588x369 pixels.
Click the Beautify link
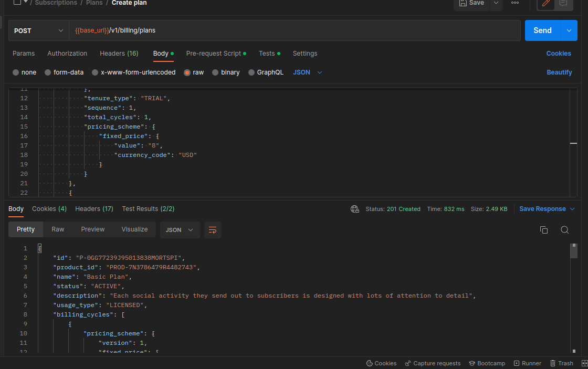point(559,72)
